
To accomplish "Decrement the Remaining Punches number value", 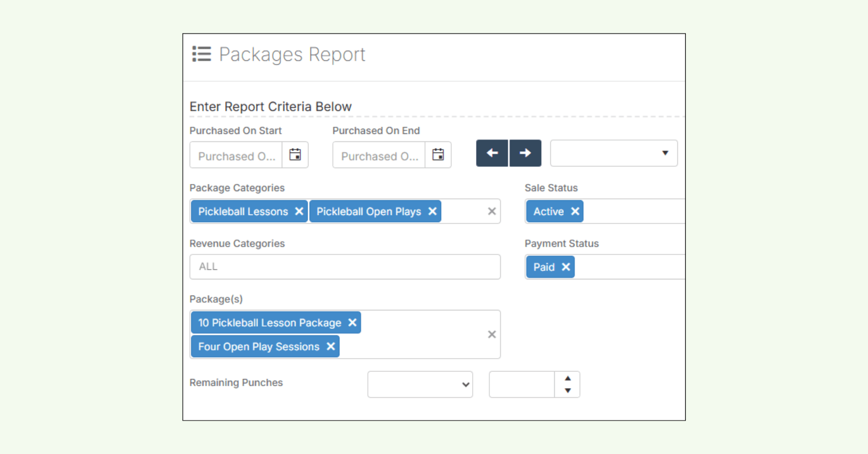I will 567,390.
